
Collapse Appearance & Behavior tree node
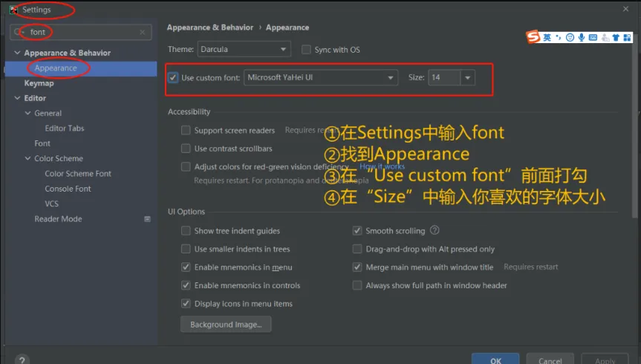pos(17,53)
